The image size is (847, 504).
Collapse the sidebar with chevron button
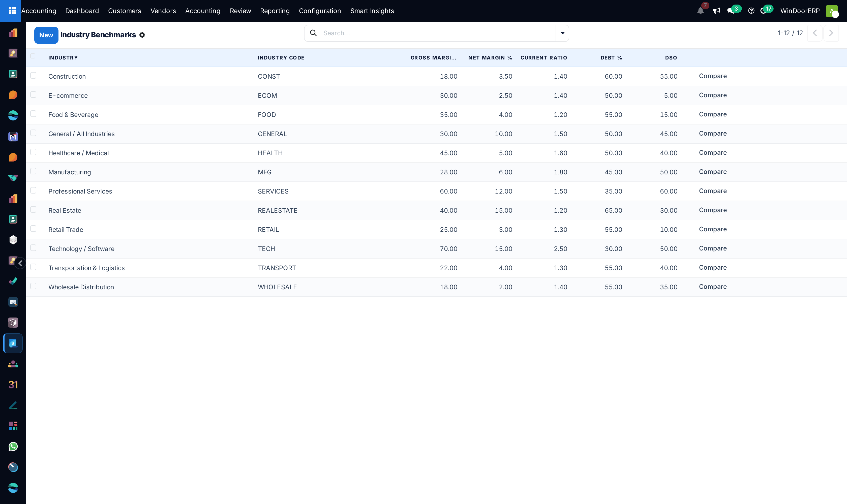(20, 263)
